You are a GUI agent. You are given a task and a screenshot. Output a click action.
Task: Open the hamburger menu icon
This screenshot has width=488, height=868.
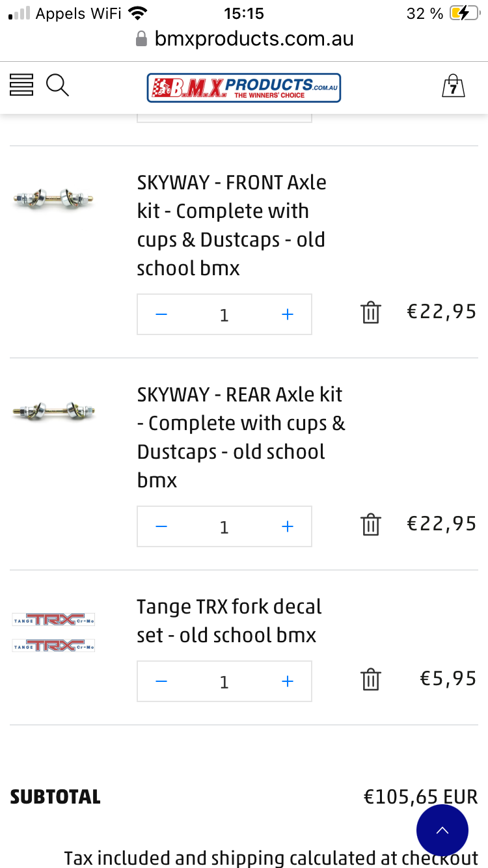[21, 85]
